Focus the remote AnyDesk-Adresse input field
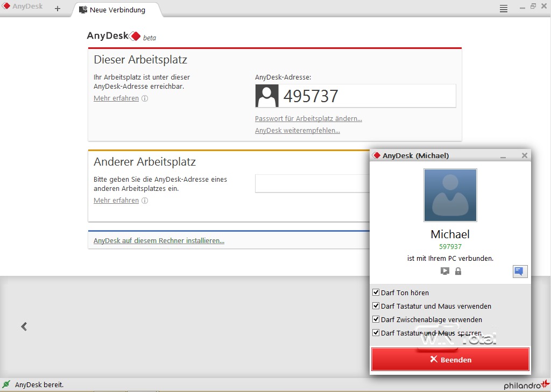 (312, 183)
